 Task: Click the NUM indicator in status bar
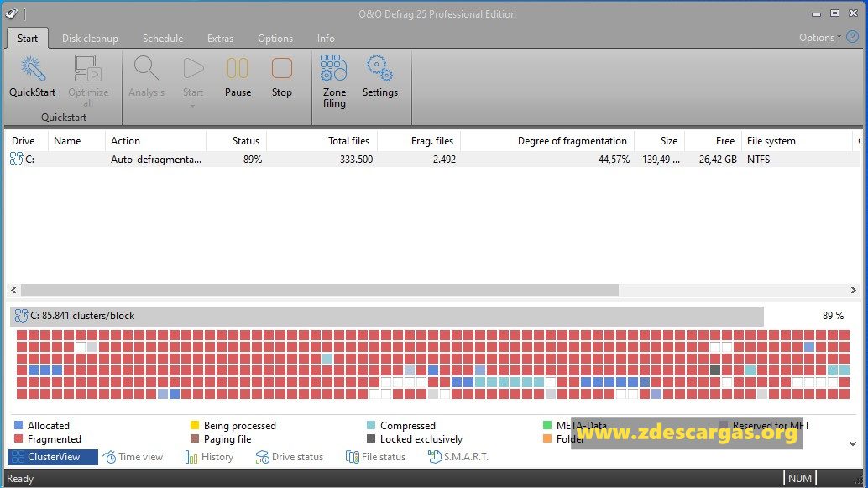(x=799, y=478)
